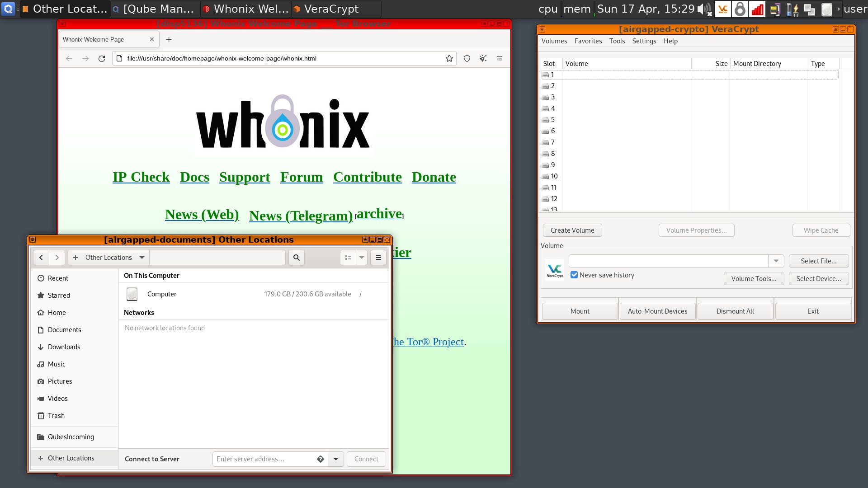Toggle Never save history checkbox
Viewport: 868px width, 488px height.
click(574, 275)
